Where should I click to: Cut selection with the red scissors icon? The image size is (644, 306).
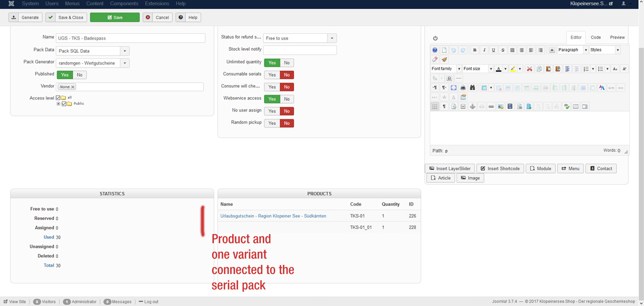click(x=529, y=69)
